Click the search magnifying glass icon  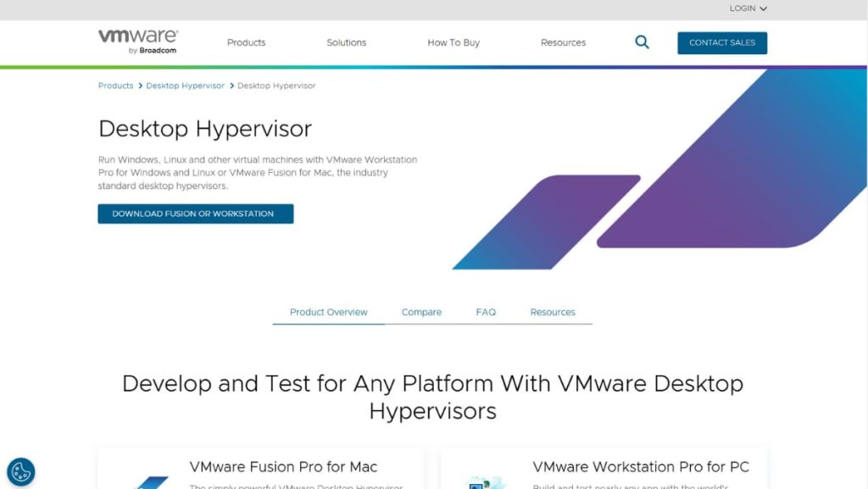642,42
